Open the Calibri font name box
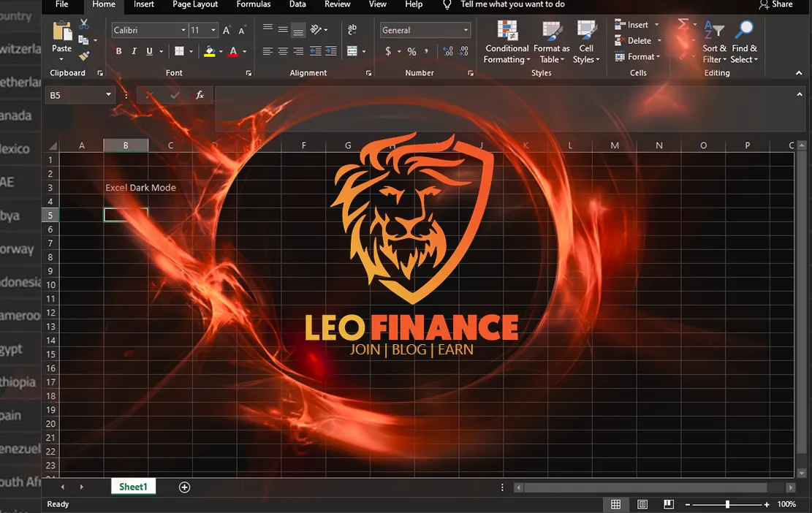The image size is (812, 513). click(x=149, y=31)
